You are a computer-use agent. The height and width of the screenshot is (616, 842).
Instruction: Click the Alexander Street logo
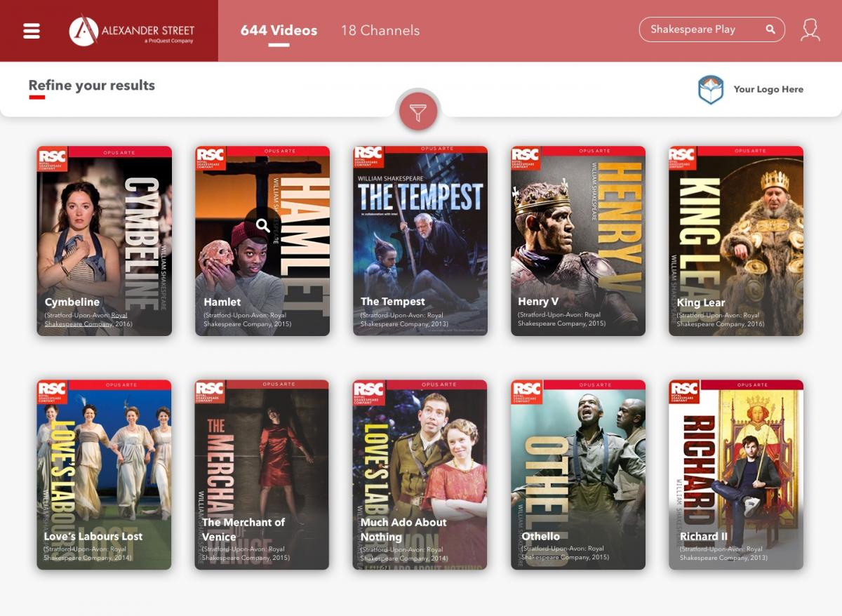(132, 31)
